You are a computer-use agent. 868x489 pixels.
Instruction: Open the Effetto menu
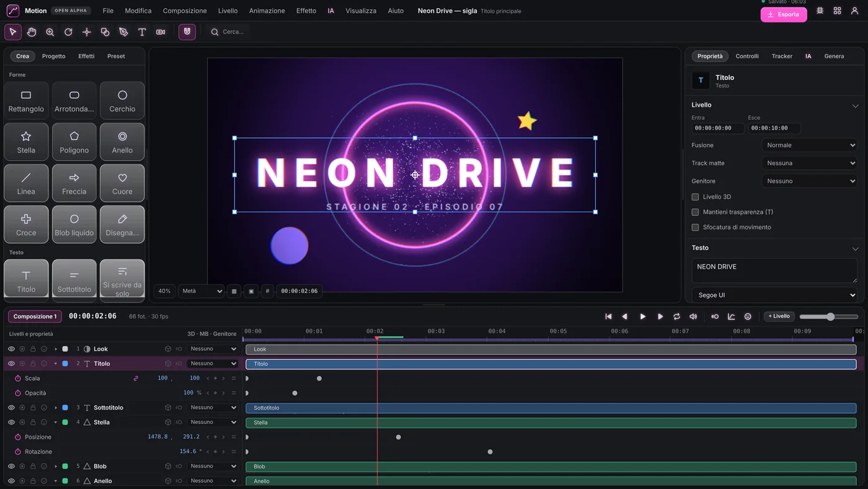[x=306, y=11]
